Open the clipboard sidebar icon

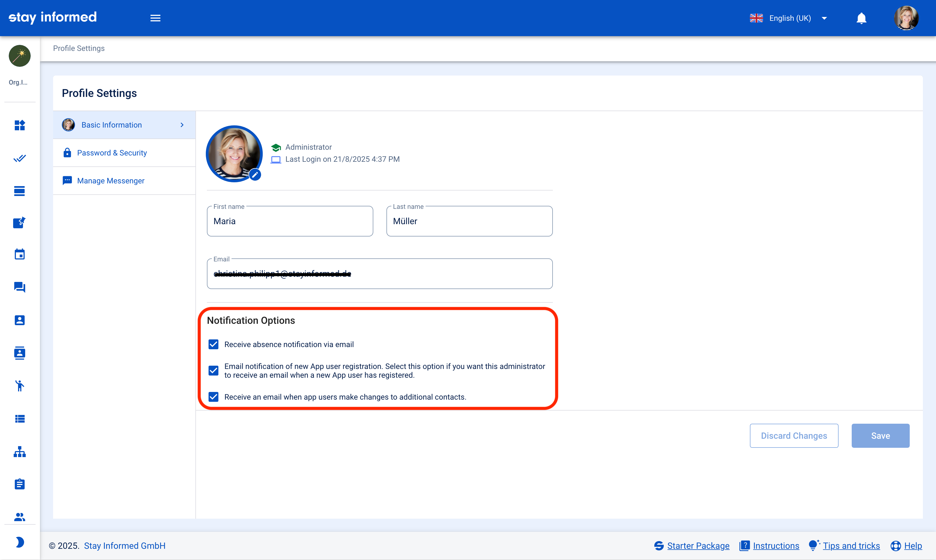(x=20, y=484)
